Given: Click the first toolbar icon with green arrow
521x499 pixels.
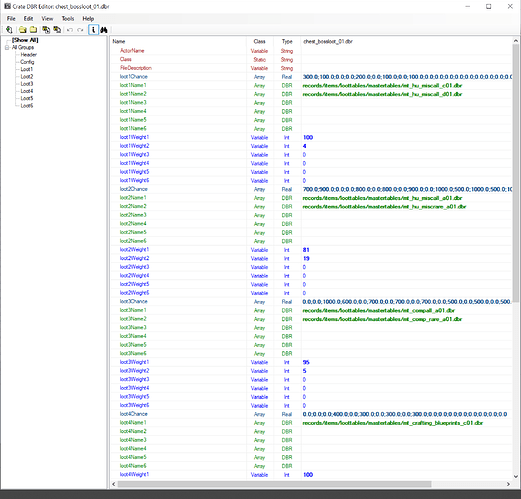Looking at the screenshot, I should pos(9,30).
